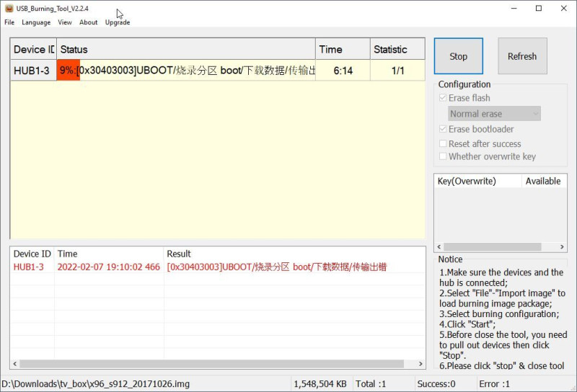Screen dimensions: 577x392
Task: Click left arrow of key list scrollbar
Action: coord(439,246)
